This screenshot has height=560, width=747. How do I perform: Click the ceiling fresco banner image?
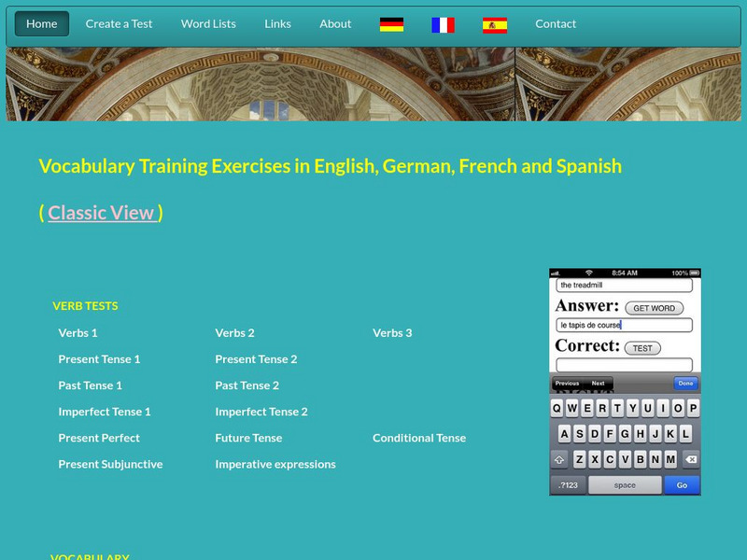coord(373,84)
